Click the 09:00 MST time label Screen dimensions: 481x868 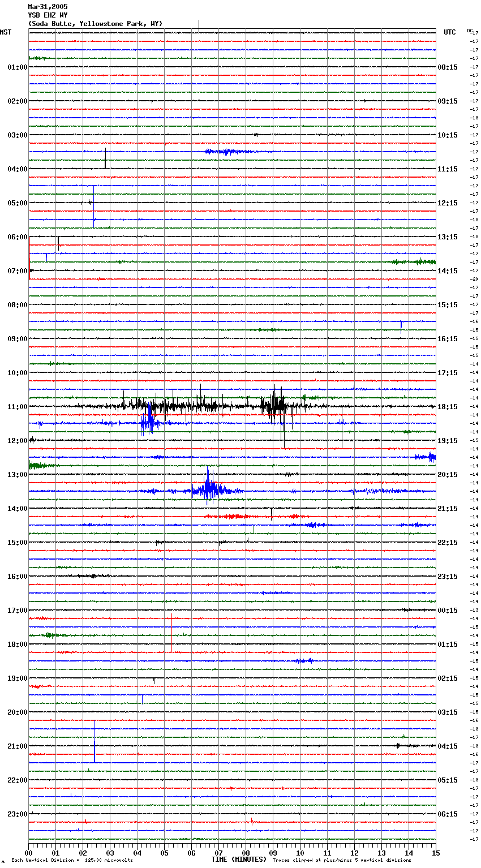[x=17, y=339]
